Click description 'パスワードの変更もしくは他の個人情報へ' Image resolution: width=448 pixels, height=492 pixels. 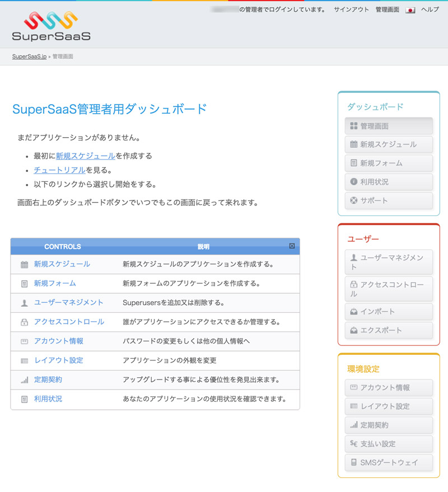(186, 341)
